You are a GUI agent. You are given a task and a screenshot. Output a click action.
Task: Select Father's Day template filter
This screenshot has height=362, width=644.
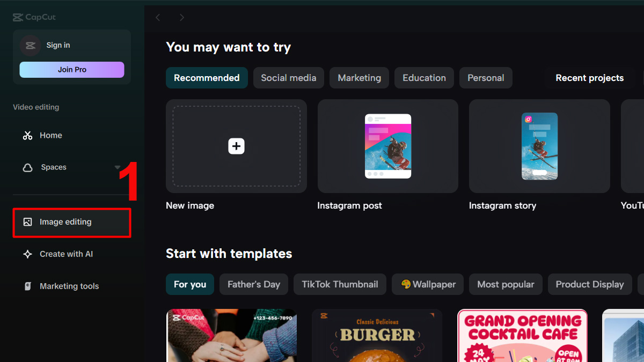[254, 284]
